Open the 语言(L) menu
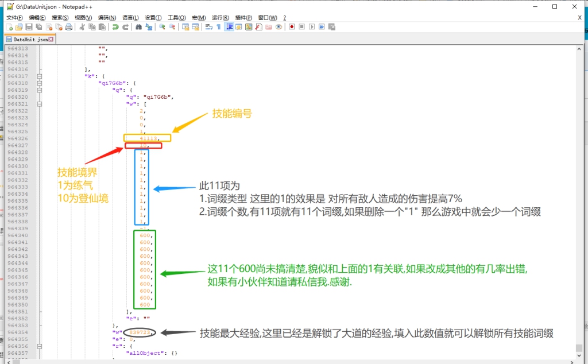This screenshot has height=364, width=588. tap(130, 18)
